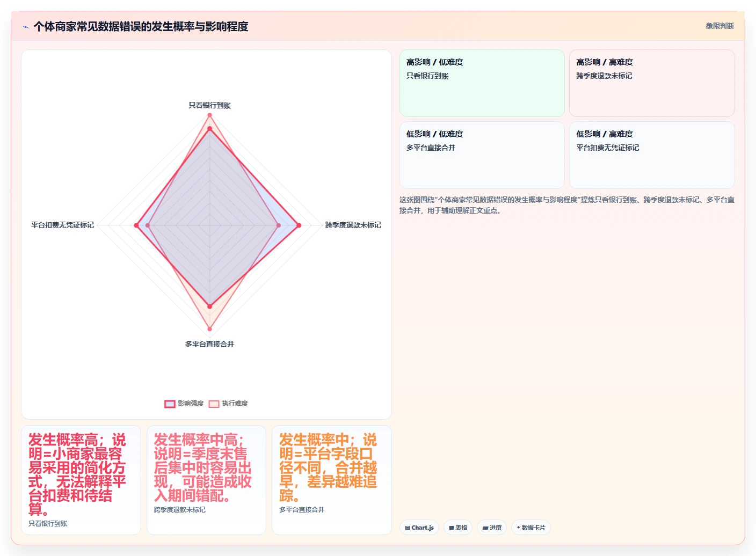Select the 高影响 / 高难度 quadrant card

coord(652,83)
